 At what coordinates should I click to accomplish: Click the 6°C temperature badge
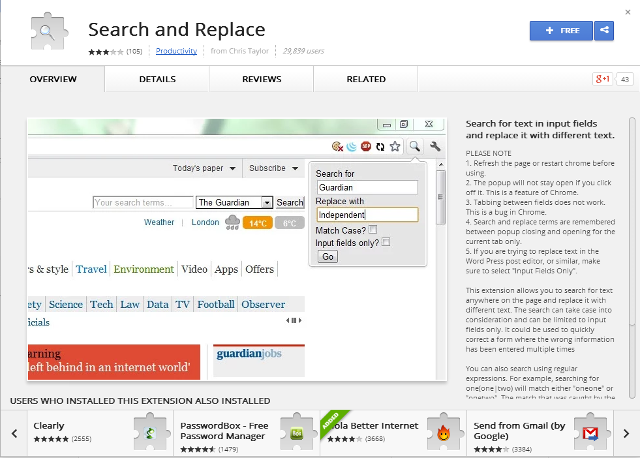[x=289, y=223]
